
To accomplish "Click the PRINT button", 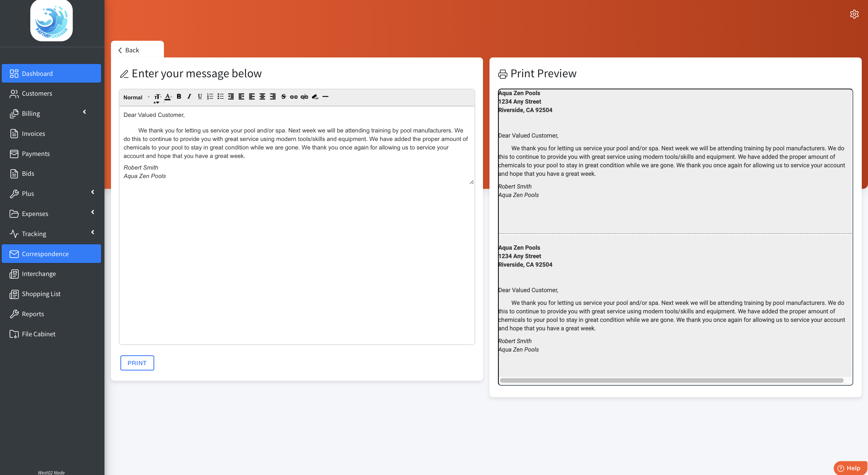I will coord(137,363).
